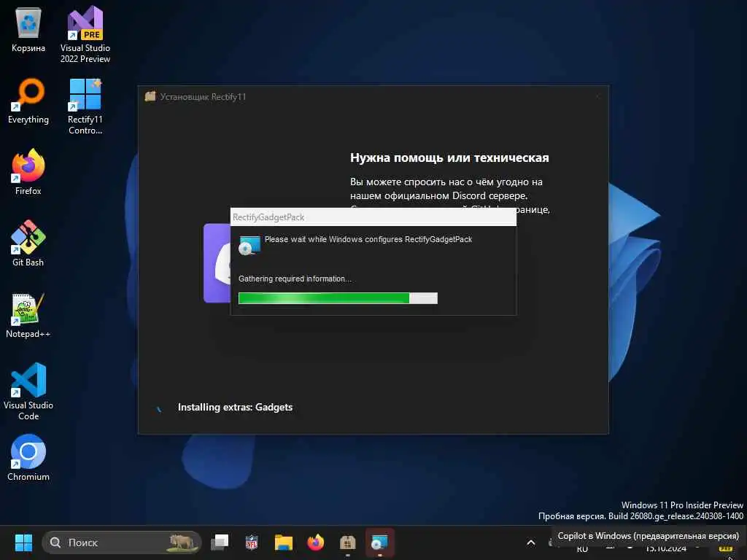The width and height of the screenshot is (747, 560).
Task: Open Notepad++ desktop shortcut
Action: point(28,315)
